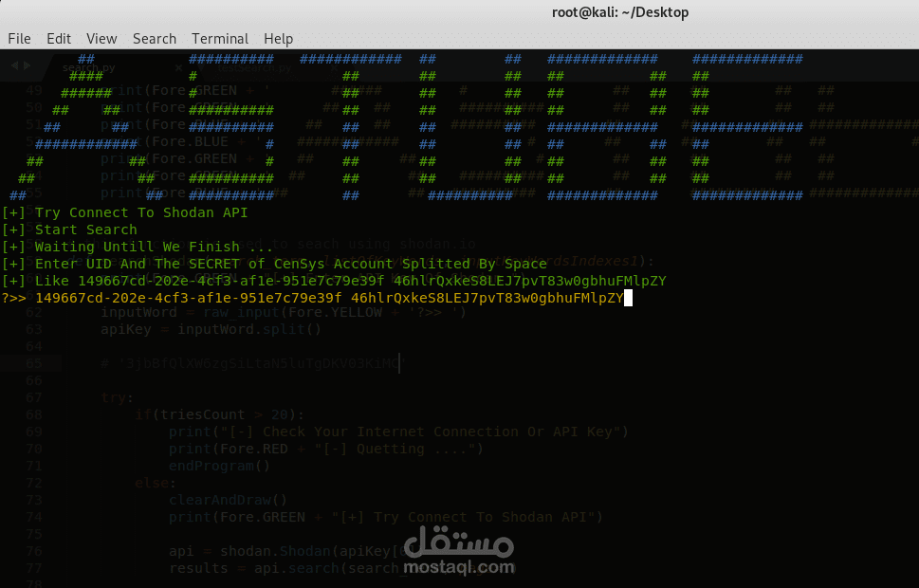919x588 pixels.
Task: Click the root@kali: ~/Desktop window title
Action: point(620,12)
